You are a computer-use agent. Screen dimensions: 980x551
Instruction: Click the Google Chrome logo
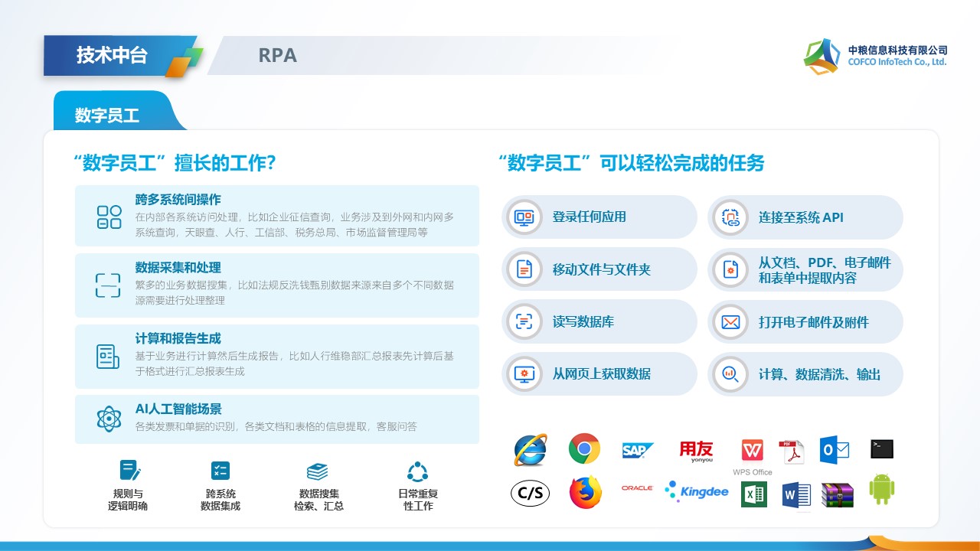point(584,449)
